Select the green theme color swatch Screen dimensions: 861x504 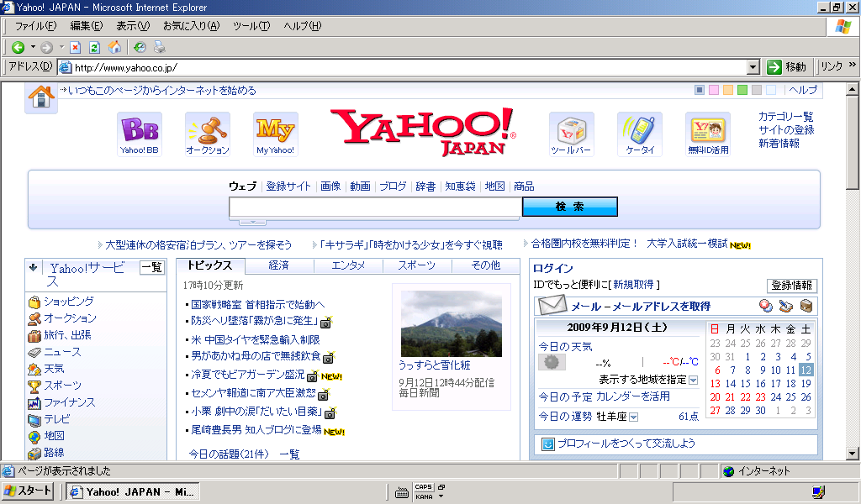click(742, 90)
